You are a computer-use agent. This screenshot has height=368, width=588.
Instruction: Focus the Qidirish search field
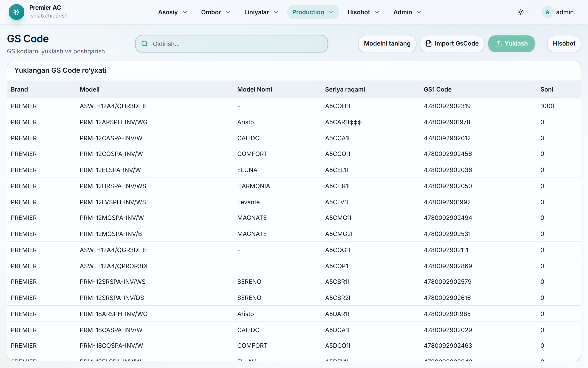pos(231,44)
